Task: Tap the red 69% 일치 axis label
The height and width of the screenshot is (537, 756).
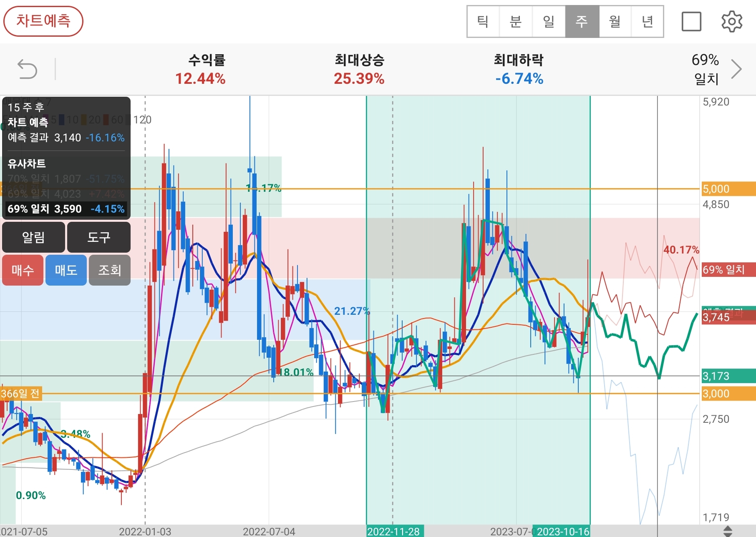Action: (x=728, y=270)
